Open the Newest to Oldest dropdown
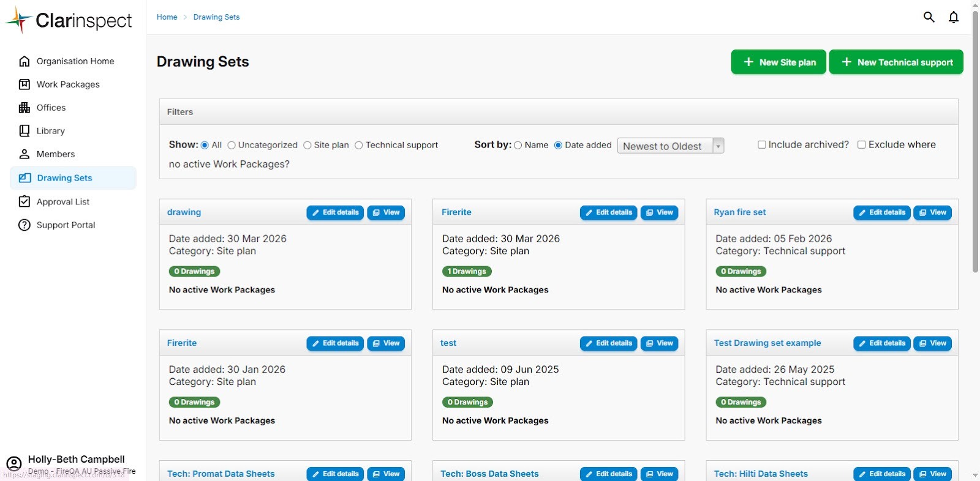Image resolution: width=980 pixels, height=481 pixels. pos(670,146)
